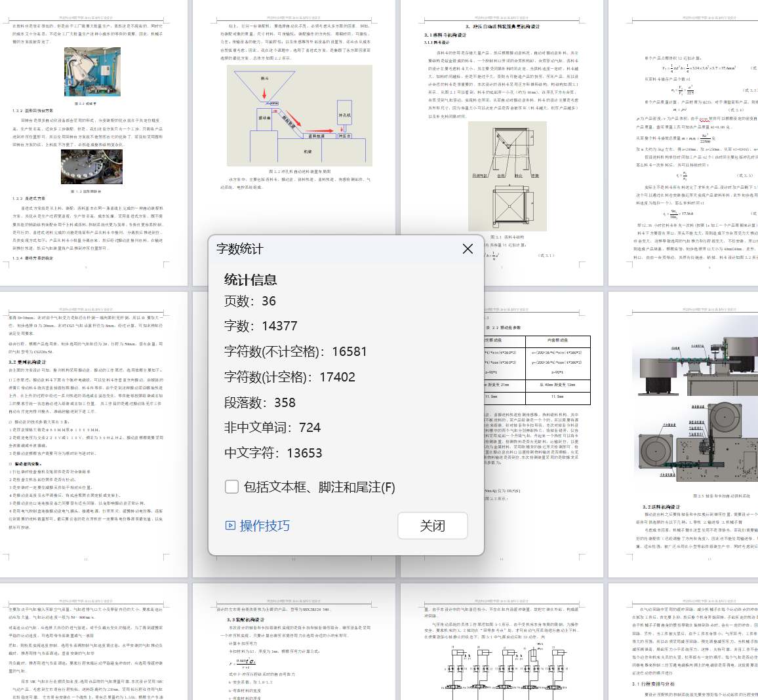Select the 页数: 36 statistic line
758x700 pixels.
[250, 301]
